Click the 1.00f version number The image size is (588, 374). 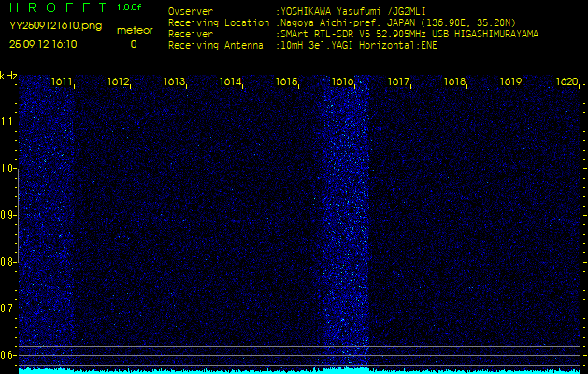click(x=129, y=7)
